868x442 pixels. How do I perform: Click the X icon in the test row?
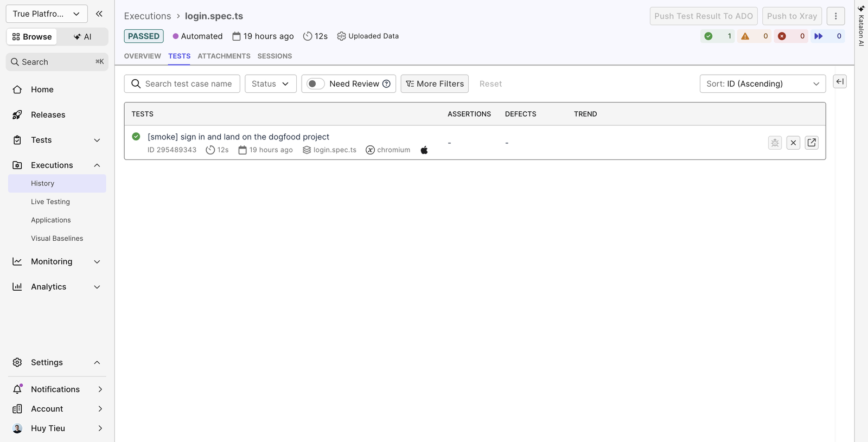tap(793, 143)
